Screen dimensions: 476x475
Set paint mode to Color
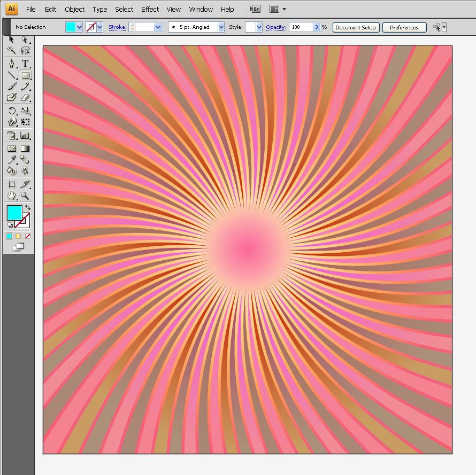pos(9,236)
